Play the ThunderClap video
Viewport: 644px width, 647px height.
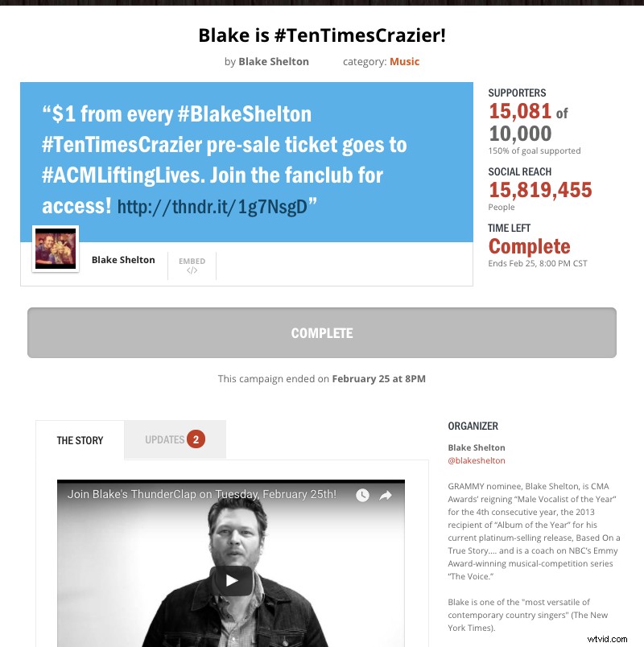(231, 579)
